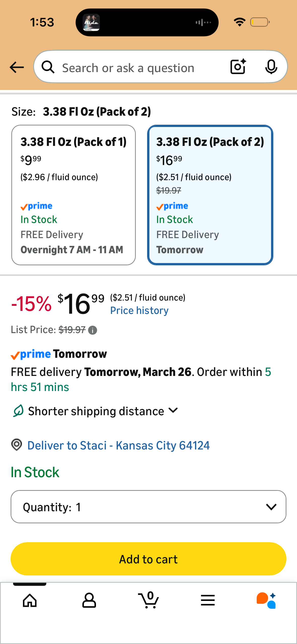Image resolution: width=297 pixels, height=644 pixels.
Task: Tap the location pin delivery icon
Action: coord(17,445)
